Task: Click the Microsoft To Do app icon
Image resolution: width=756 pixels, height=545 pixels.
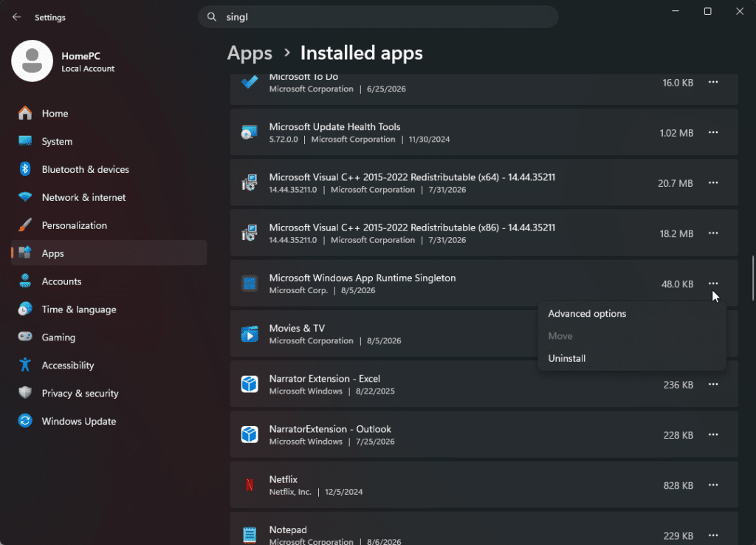Action: [250, 82]
